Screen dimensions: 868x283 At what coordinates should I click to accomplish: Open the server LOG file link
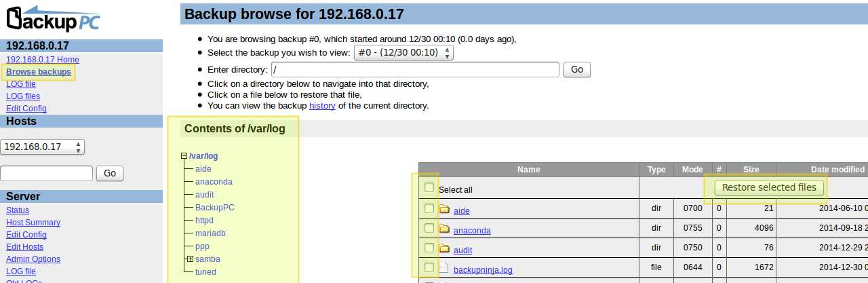[x=21, y=271]
